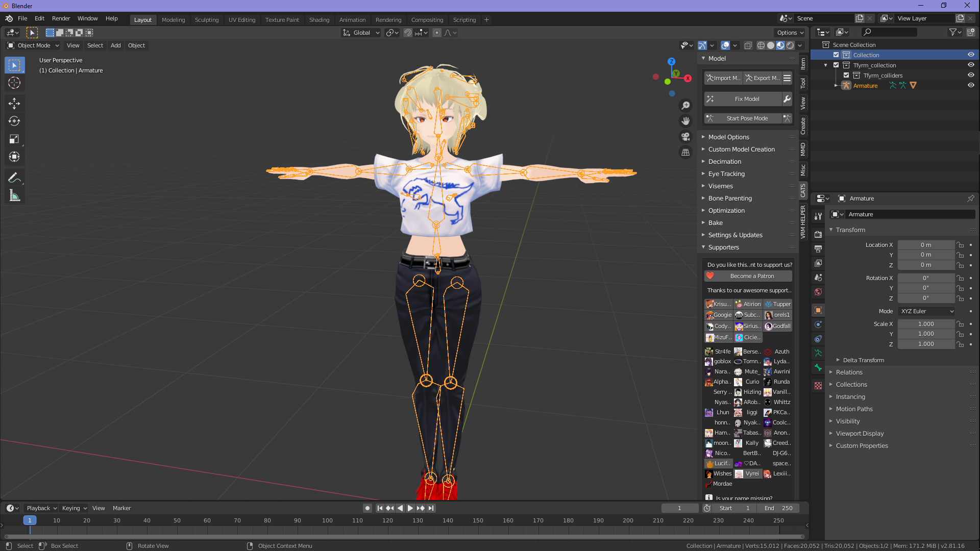Image resolution: width=980 pixels, height=551 pixels.
Task: Select the Transform tool
Action: click(x=14, y=157)
